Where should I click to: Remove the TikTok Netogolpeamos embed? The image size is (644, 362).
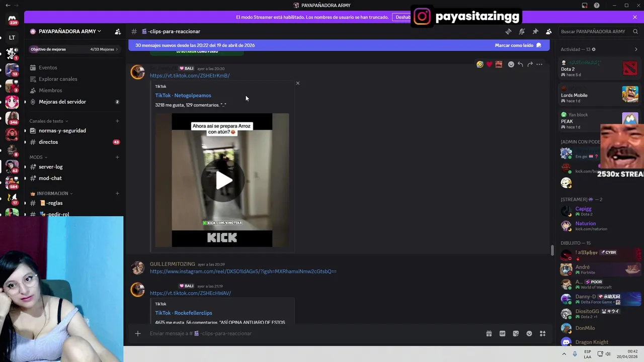point(297,83)
